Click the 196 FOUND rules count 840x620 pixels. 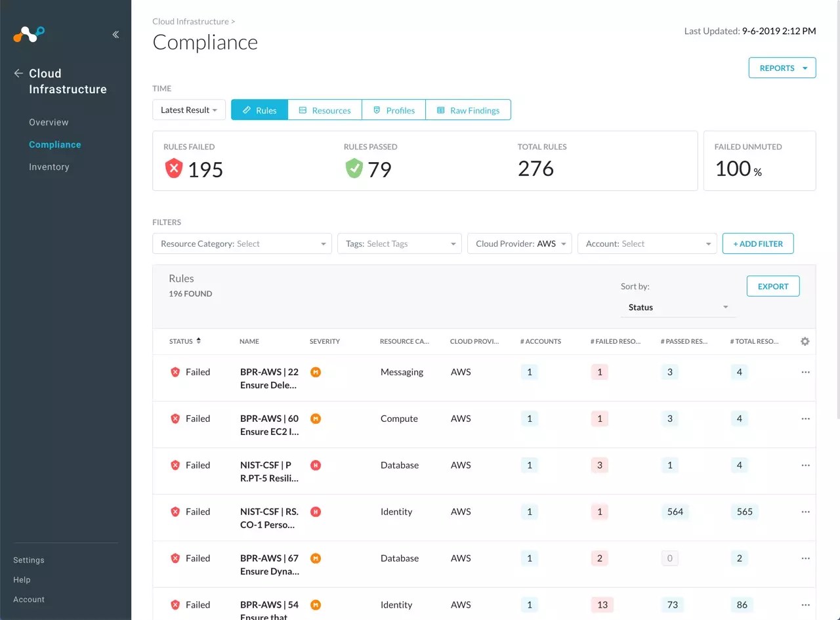coord(190,294)
